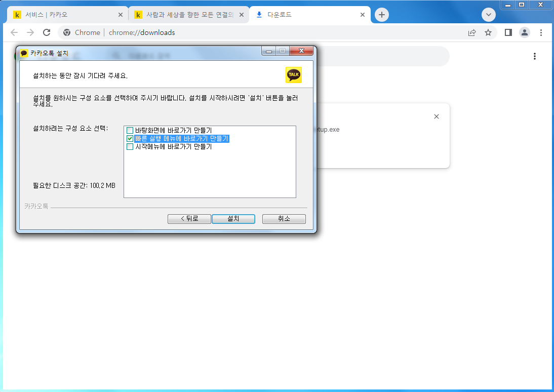Click the KakaoTalk TALK logo icon
554x392 pixels.
coord(294,74)
